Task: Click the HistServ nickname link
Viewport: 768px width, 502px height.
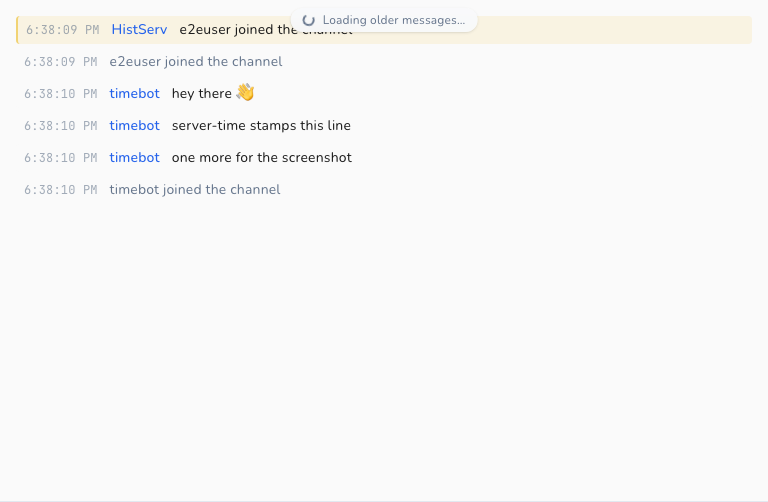Action: click(x=139, y=29)
